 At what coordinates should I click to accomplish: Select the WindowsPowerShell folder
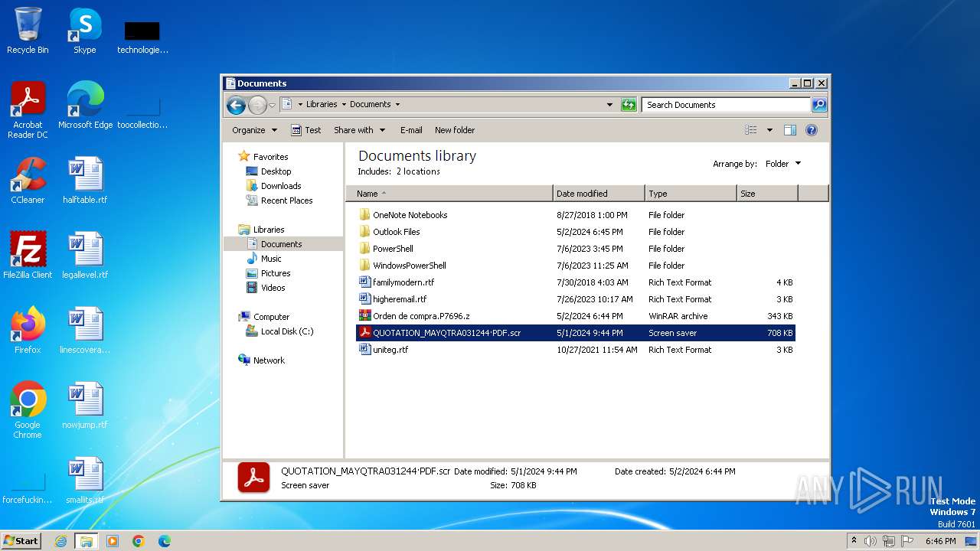(x=576, y=266)
